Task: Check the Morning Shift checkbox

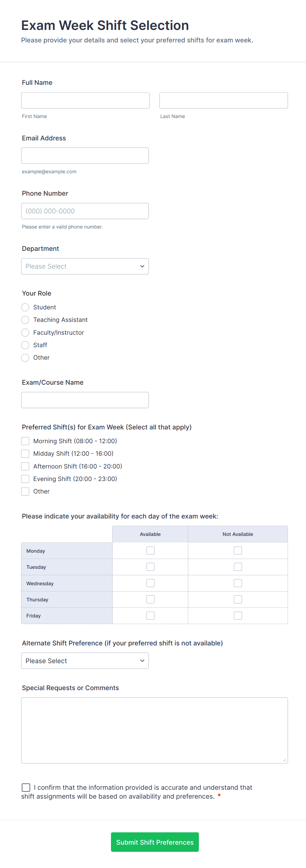Action: click(x=25, y=441)
